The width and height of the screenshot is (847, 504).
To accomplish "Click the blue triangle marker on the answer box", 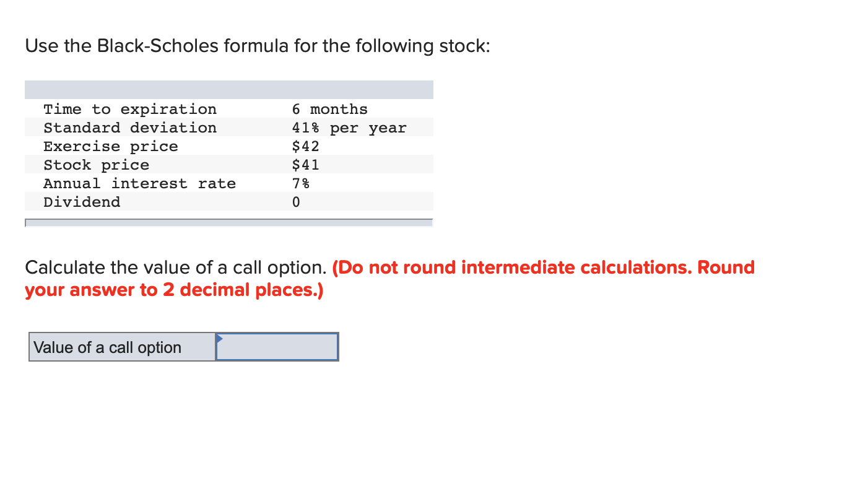I will 219,338.
